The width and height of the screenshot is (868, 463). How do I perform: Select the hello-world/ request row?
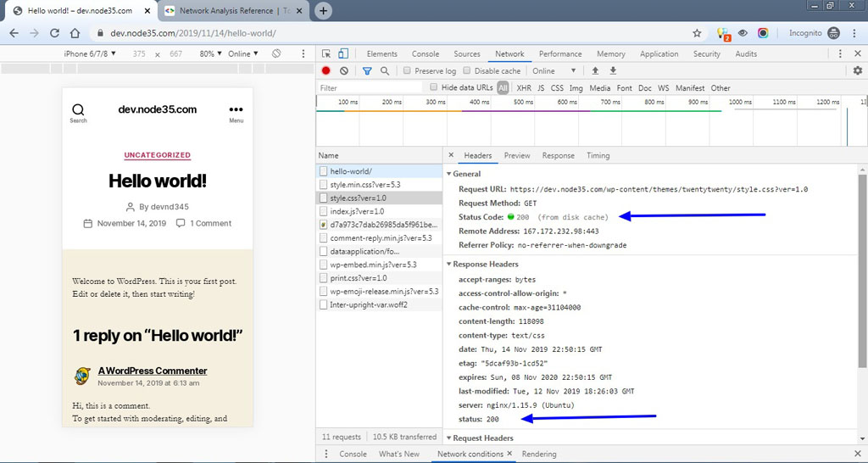click(379, 171)
